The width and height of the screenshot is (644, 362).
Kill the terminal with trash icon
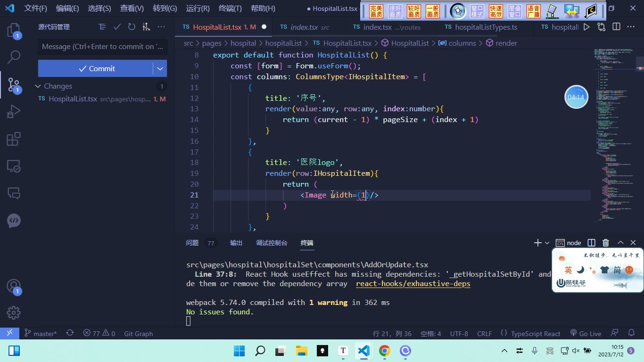pos(606,243)
